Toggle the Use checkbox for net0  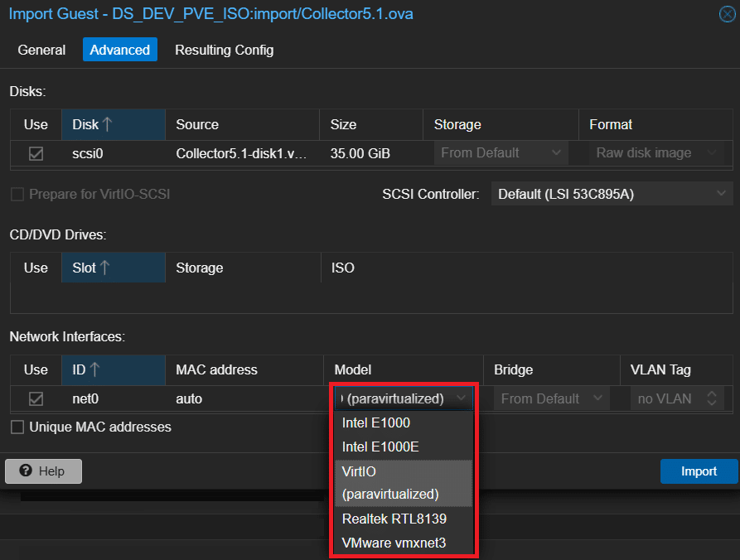(36, 398)
